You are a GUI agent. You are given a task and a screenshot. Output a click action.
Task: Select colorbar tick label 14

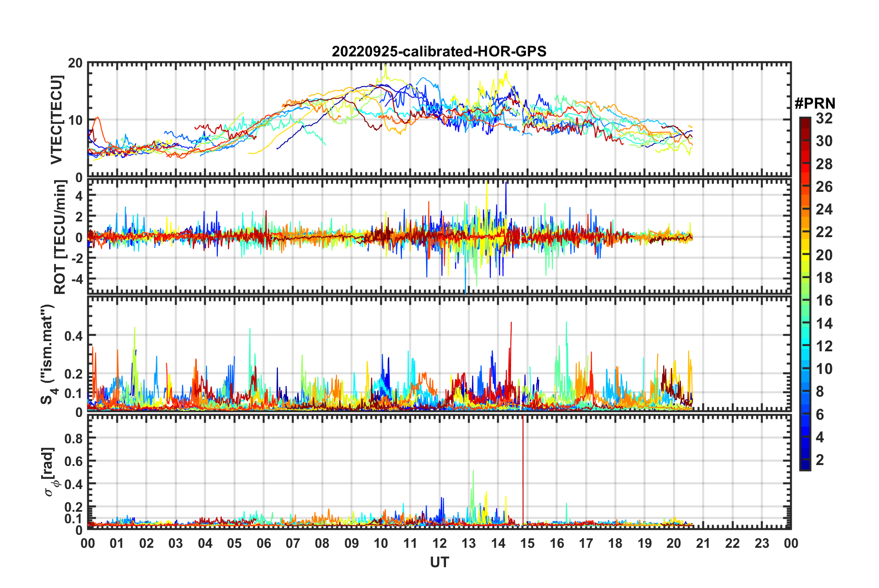pyautogui.click(x=824, y=324)
